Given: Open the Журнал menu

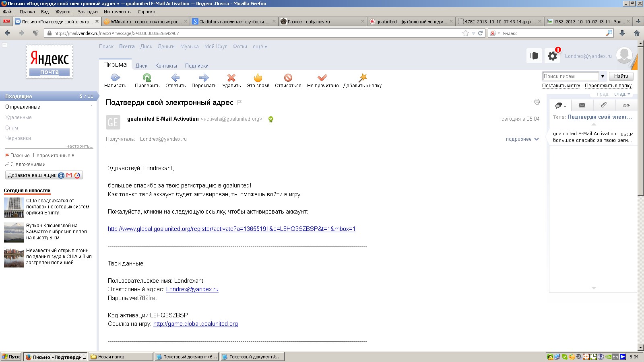Looking at the screenshot, I should [x=63, y=12].
